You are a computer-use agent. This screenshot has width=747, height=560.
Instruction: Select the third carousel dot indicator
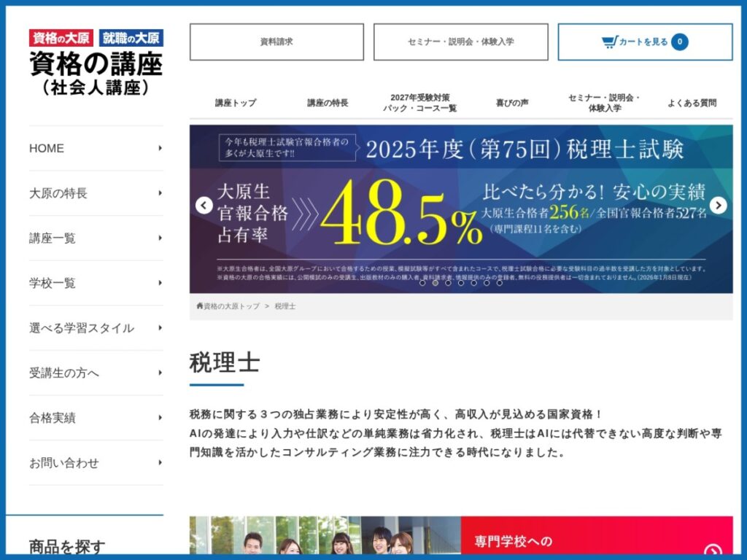(x=449, y=282)
